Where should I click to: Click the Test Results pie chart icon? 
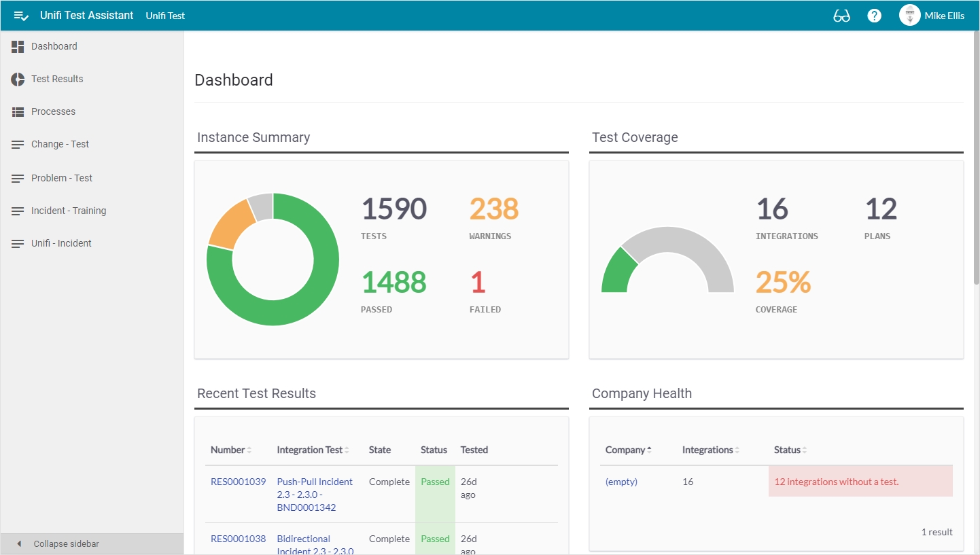pos(18,79)
